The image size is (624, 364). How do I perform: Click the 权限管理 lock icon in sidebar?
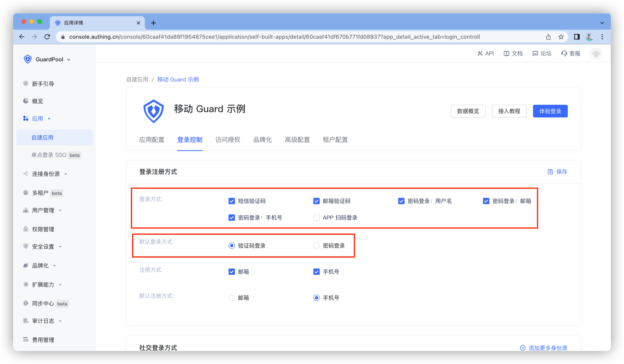(26, 229)
